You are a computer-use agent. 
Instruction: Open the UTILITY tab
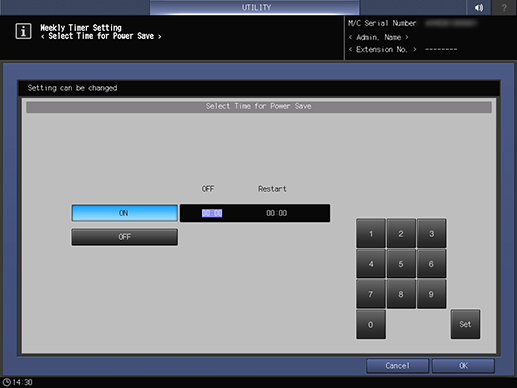(x=255, y=7)
